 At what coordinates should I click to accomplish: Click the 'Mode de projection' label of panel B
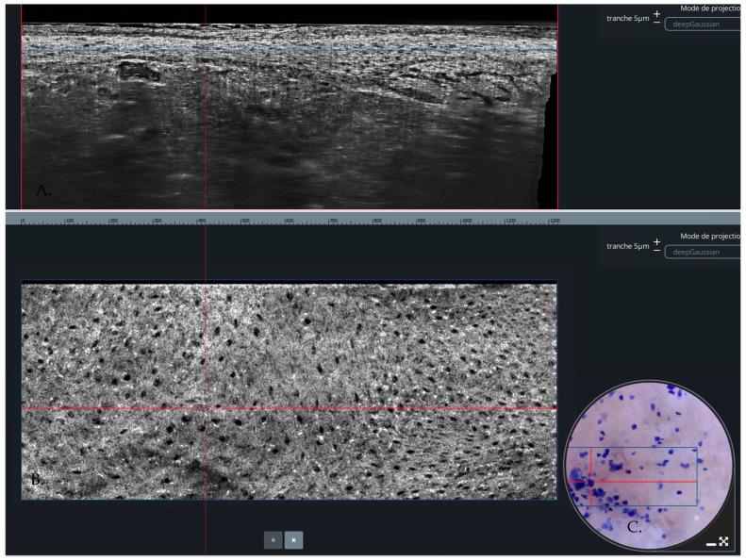coord(709,236)
